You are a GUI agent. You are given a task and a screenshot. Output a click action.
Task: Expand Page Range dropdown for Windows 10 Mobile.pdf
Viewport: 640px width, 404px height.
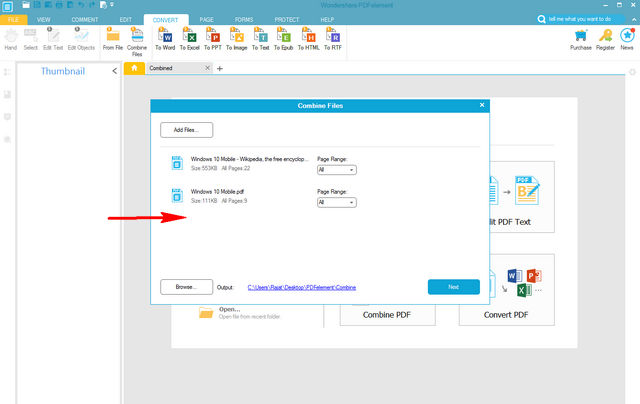(x=337, y=202)
